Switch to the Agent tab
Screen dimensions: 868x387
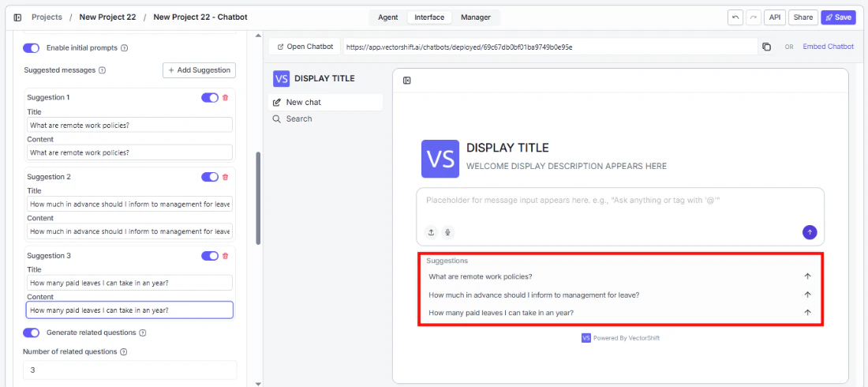click(388, 17)
